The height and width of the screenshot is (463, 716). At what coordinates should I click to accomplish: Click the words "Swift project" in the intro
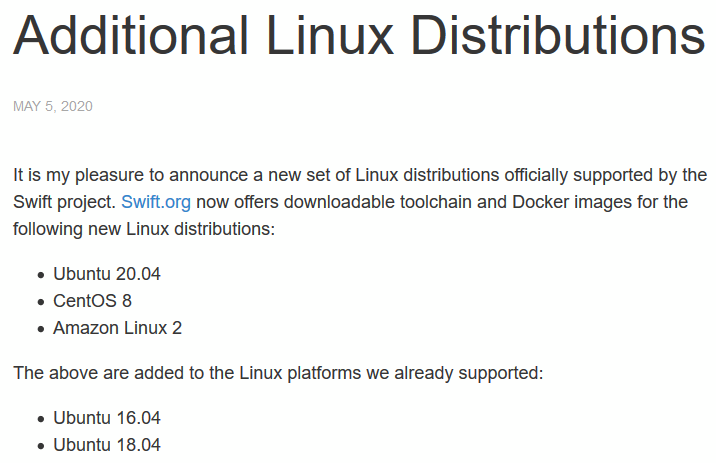[62, 202]
